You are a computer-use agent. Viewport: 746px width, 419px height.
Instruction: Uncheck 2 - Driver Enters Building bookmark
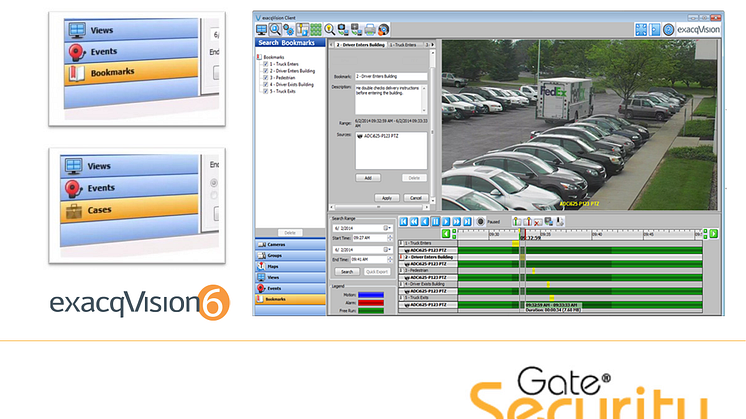[x=265, y=71]
